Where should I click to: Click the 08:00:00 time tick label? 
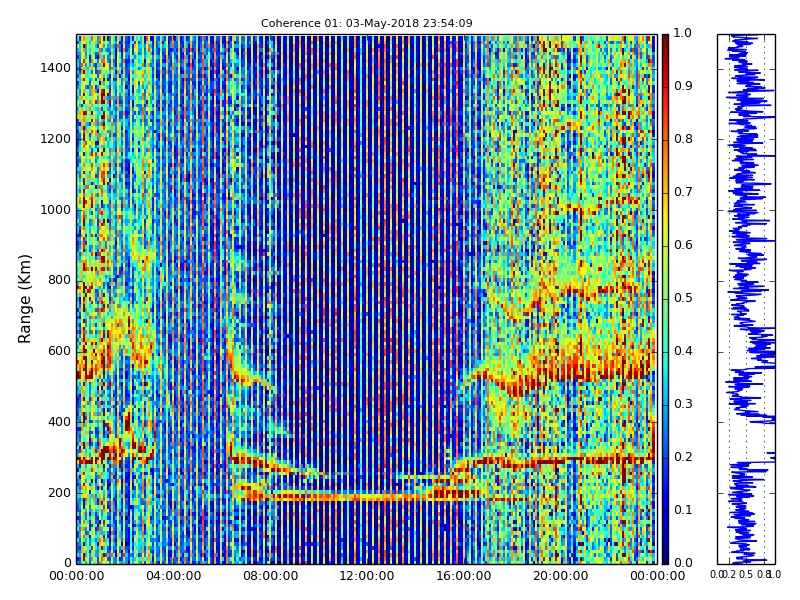coord(270,576)
